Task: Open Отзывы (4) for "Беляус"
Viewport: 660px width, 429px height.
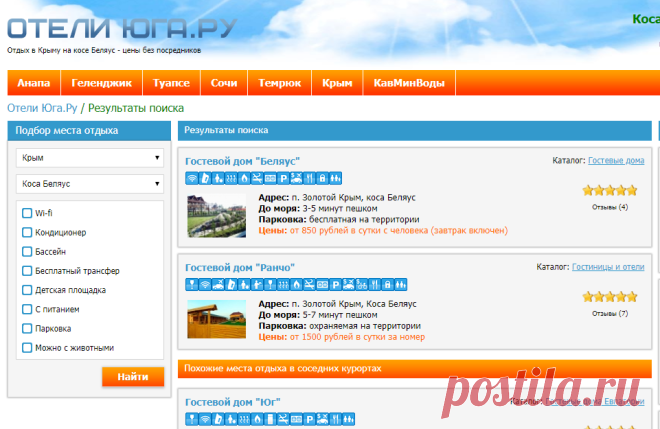Action: 610,207
